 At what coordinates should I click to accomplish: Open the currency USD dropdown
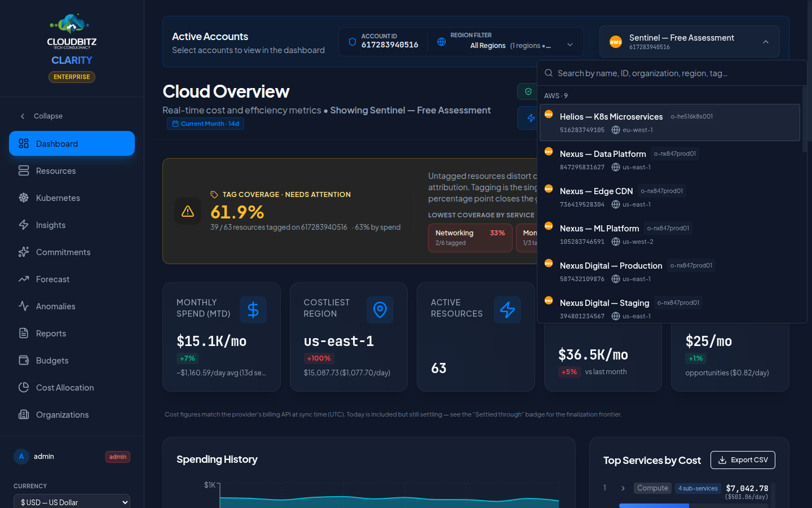72,502
